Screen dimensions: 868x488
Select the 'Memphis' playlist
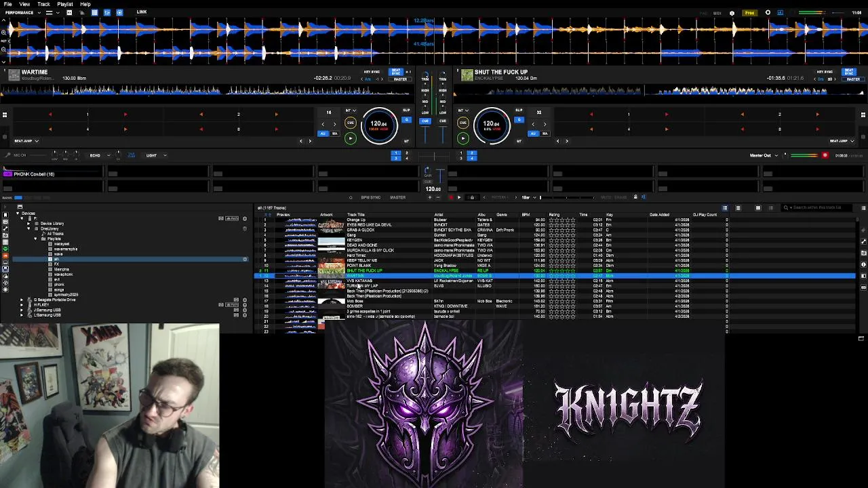pos(62,269)
